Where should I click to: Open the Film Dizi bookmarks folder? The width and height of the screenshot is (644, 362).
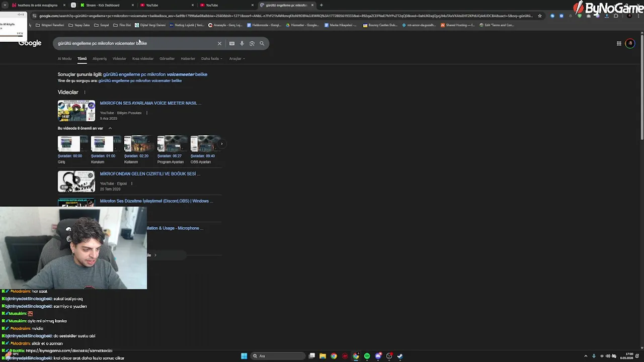(122, 25)
